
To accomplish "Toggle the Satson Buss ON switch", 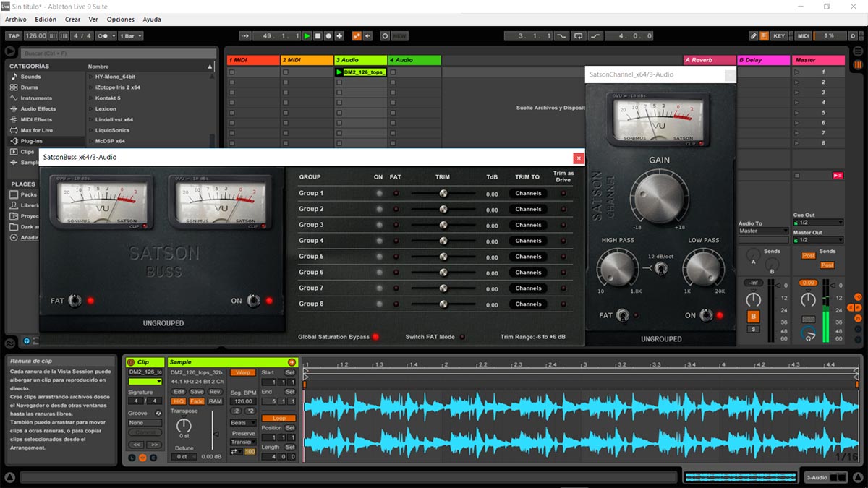I will (x=254, y=301).
